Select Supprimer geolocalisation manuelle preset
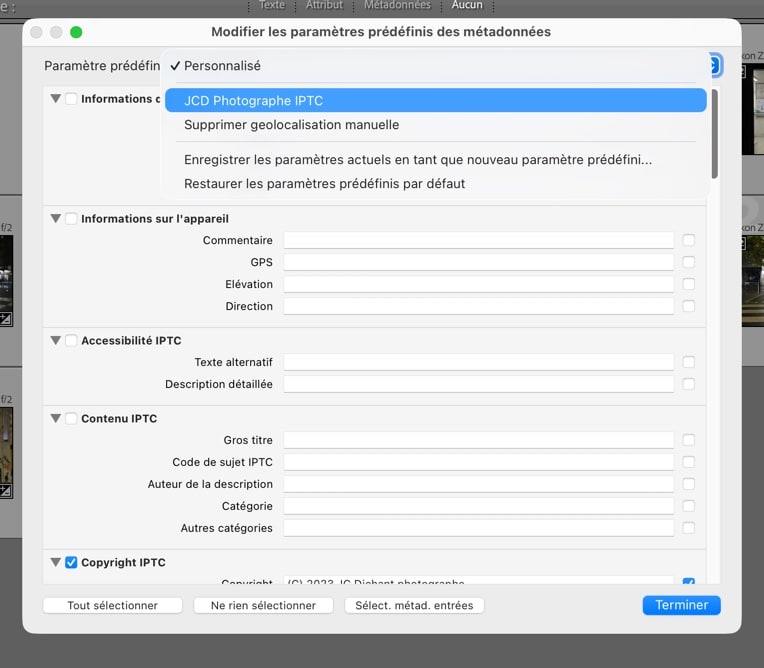The height and width of the screenshot is (668, 764). point(436,125)
